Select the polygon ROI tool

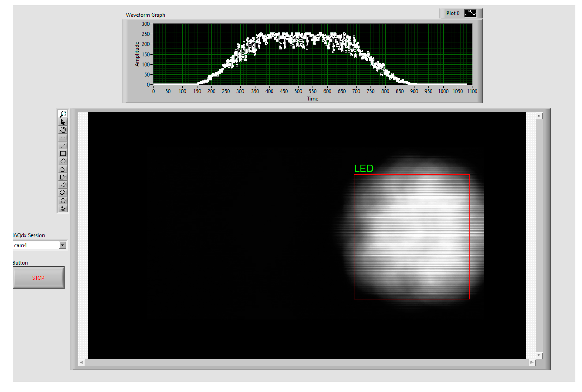coord(63,177)
